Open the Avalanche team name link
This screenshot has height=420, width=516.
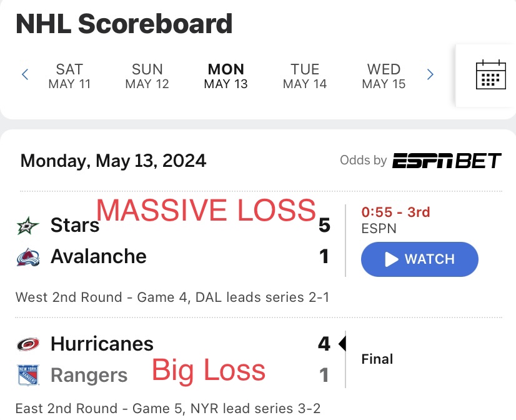(x=99, y=256)
